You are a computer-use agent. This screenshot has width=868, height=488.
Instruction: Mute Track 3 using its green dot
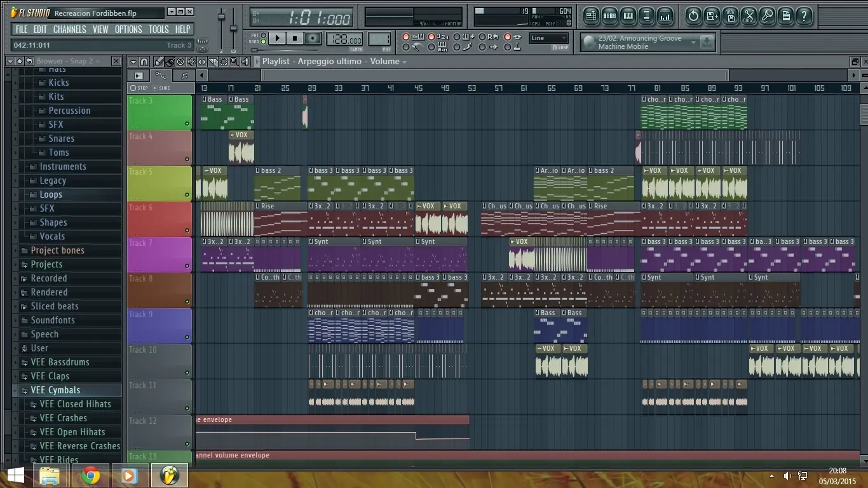coord(187,124)
